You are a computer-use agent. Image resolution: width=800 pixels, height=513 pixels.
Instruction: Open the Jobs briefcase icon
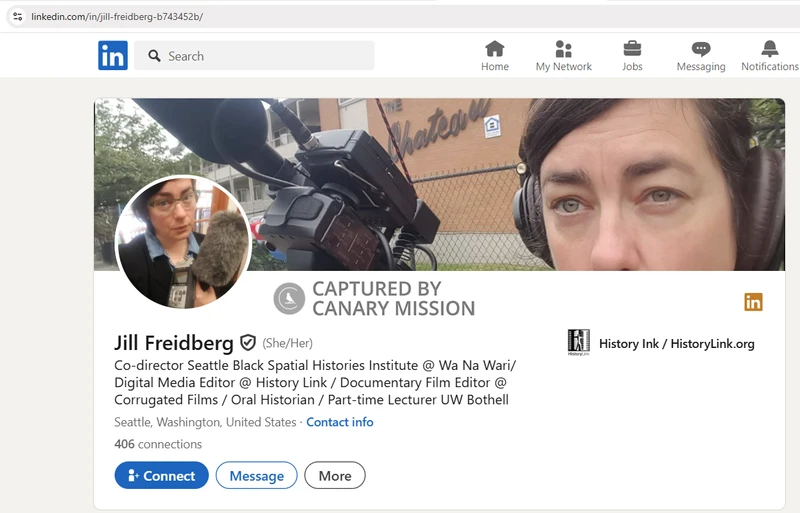632,49
